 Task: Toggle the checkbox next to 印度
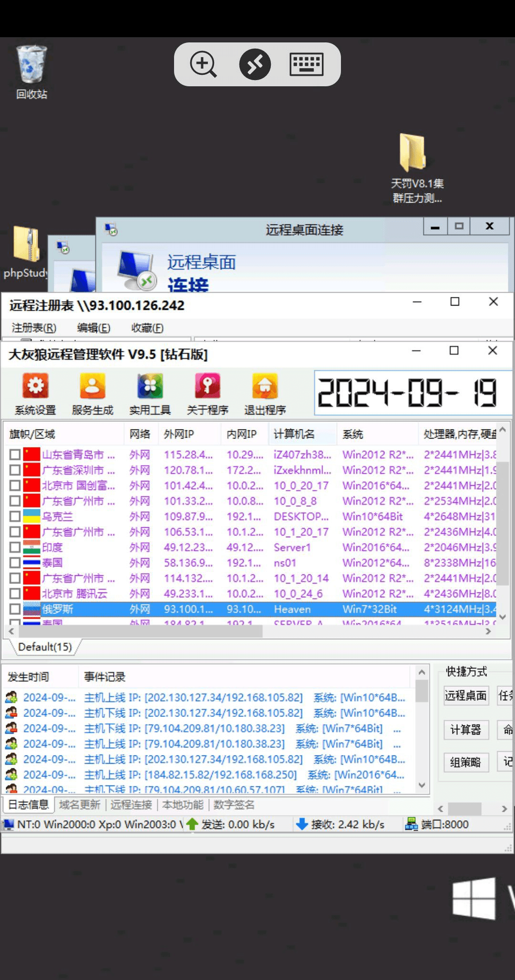15,547
